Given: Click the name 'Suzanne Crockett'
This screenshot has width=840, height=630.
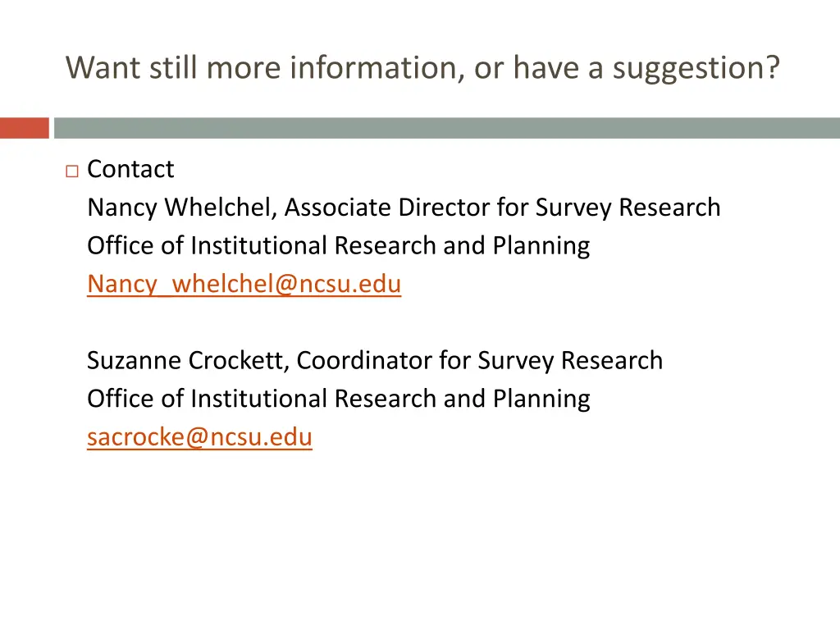Looking at the screenshot, I should (188, 361).
